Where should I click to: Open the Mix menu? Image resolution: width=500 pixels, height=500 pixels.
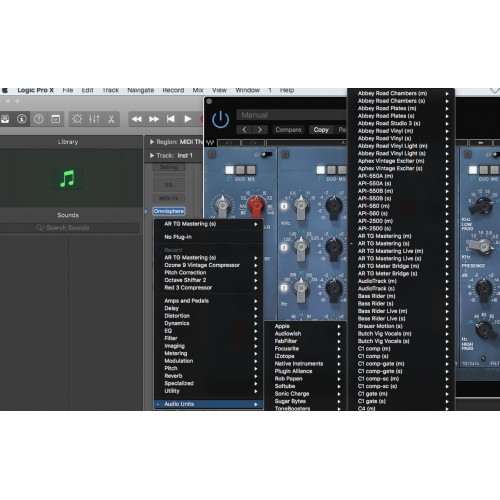198,90
